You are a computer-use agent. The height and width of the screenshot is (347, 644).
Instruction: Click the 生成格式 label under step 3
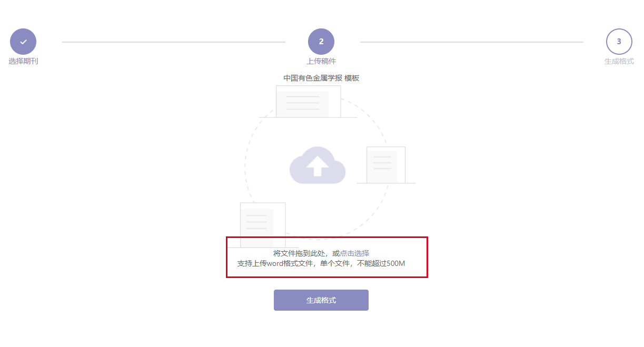point(619,61)
